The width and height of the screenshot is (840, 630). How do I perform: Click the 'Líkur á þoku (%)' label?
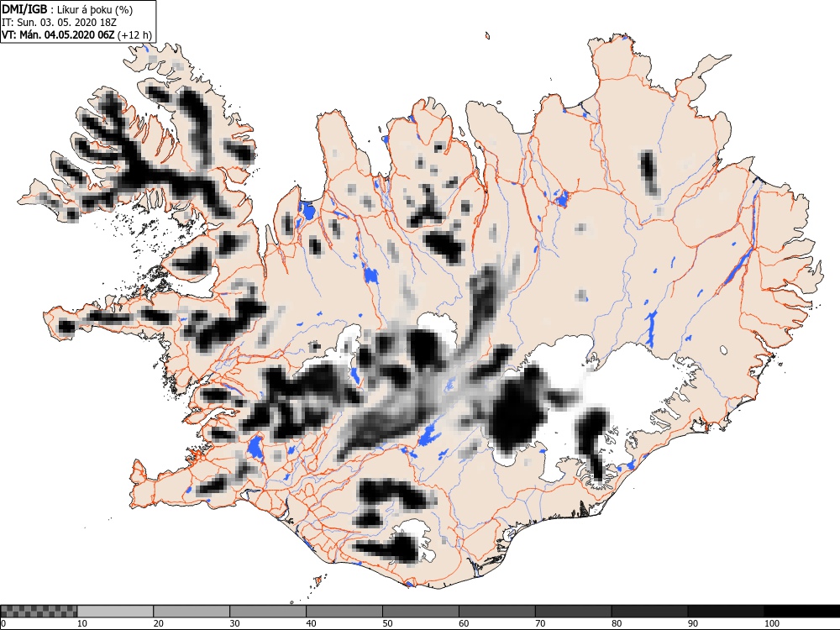tap(96, 9)
